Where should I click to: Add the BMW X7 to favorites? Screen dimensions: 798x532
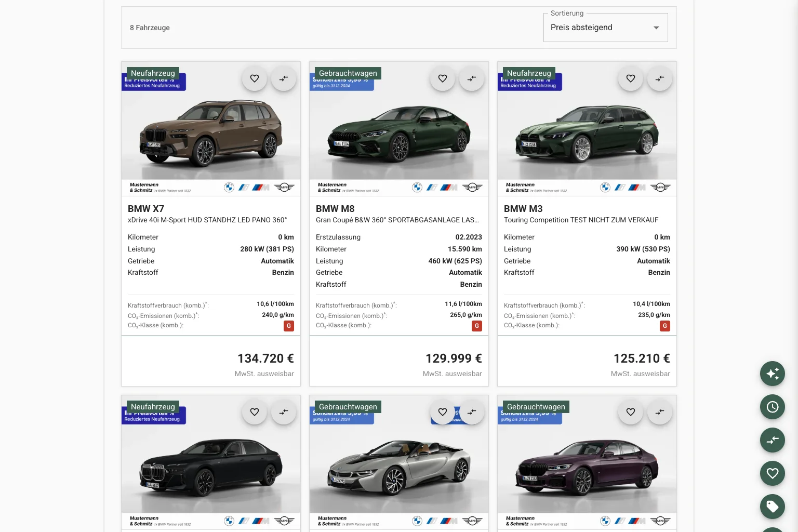pyautogui.click(x=255, y=78)
